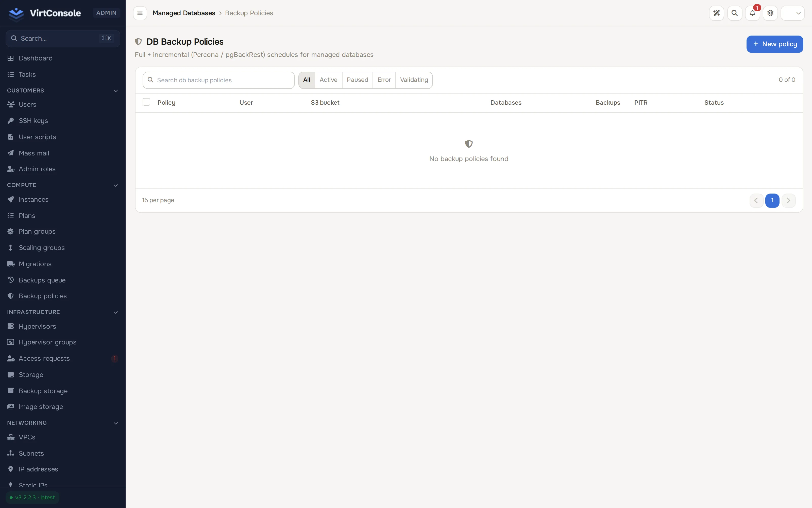Collapse the INFRASTRUCTURE section
The image size is (812, 508).
[x=63, y=312]
